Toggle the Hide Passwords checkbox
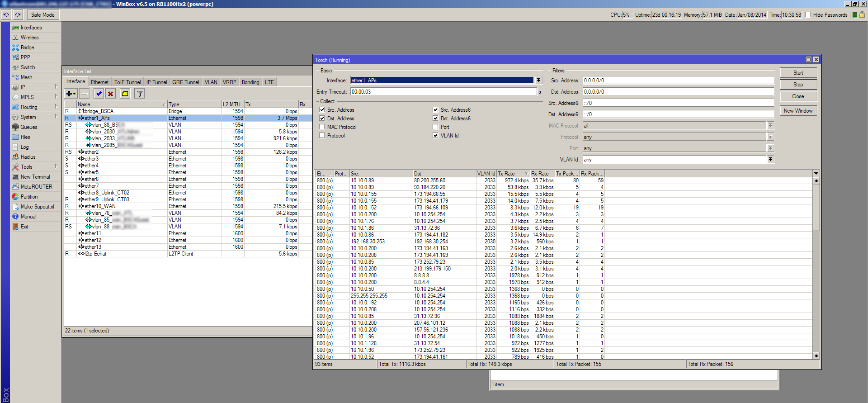 (x=808, y=15)
